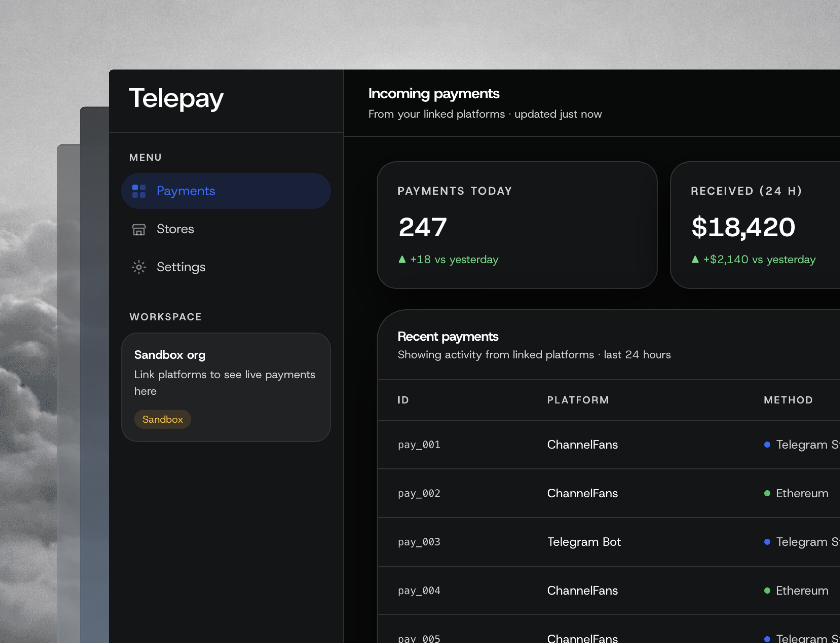Click green Ethereum dot on pay_002 row
Viewport: 840px width, 643px height.
[767, 493]
